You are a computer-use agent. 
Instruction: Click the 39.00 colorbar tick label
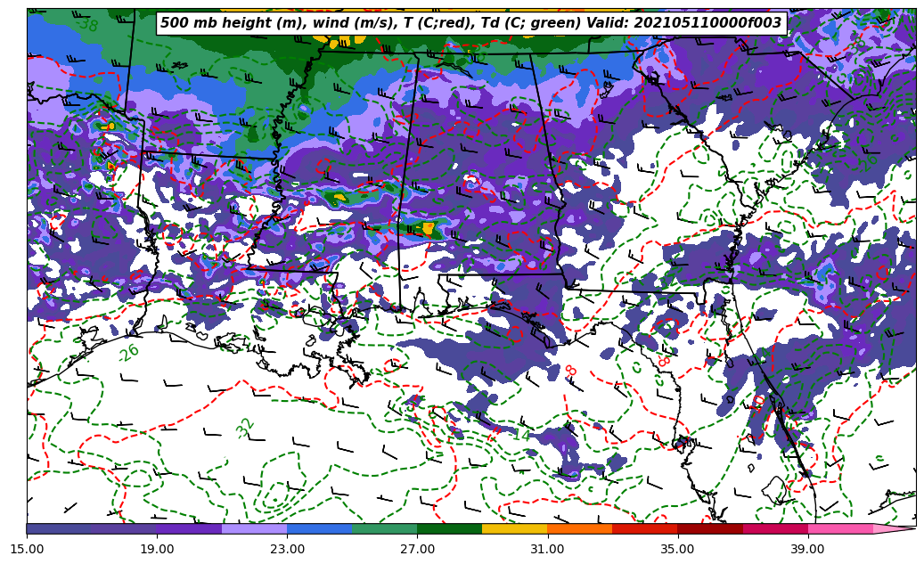tap(807, 549)
